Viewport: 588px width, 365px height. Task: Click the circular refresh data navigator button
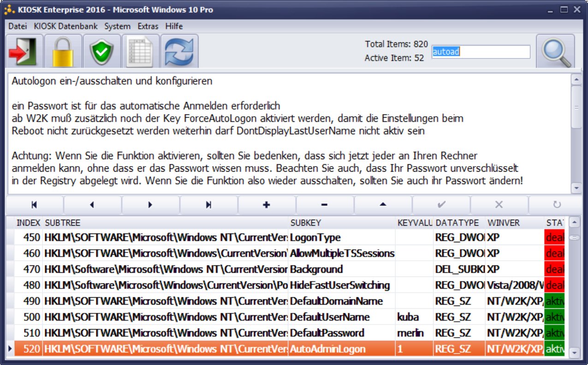click(x=557, y=205)
